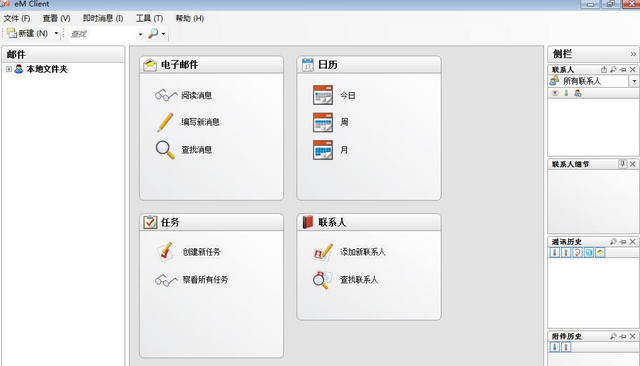The width and height of the screenshot is (640, 366).
Task: Pin the 通讯历史 panel
Action: (x=623, y=242)
